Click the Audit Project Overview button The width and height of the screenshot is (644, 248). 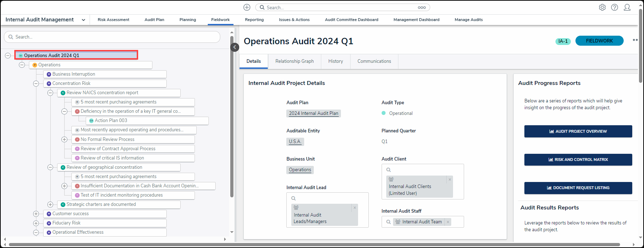coord(578,131)
